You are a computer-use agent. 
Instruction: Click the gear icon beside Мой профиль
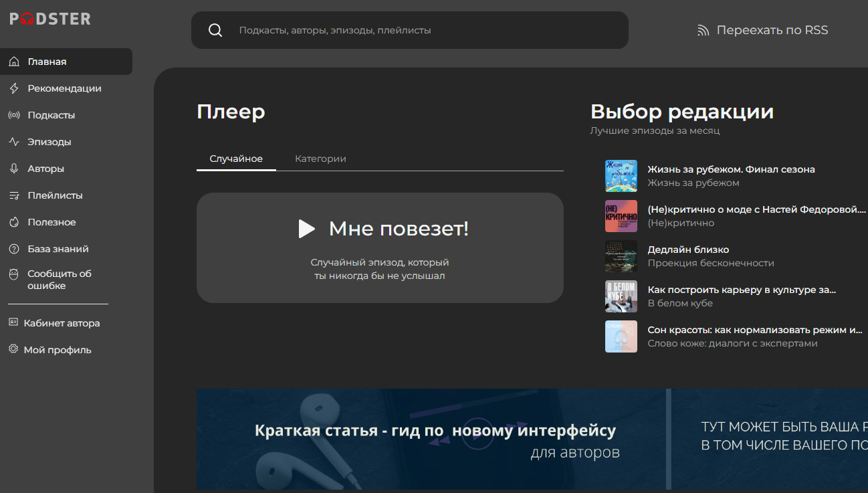coord(13,349)
